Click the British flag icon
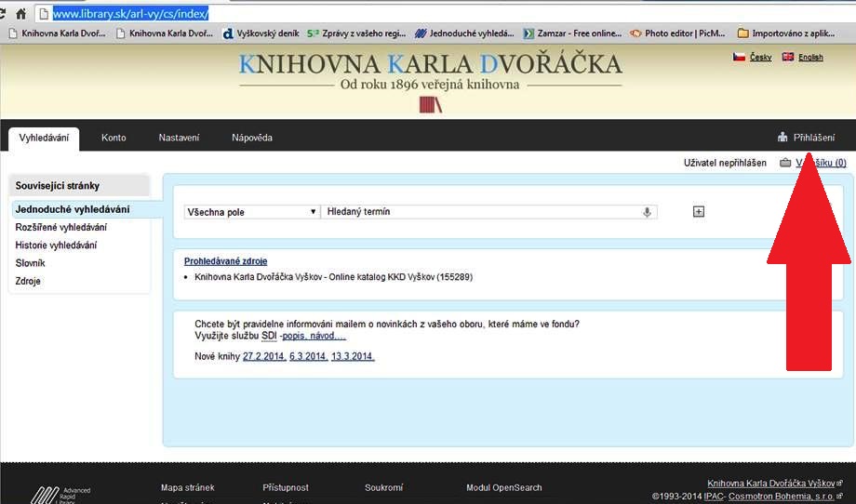The width and height of the screenshot is (856, 504). 788,57
